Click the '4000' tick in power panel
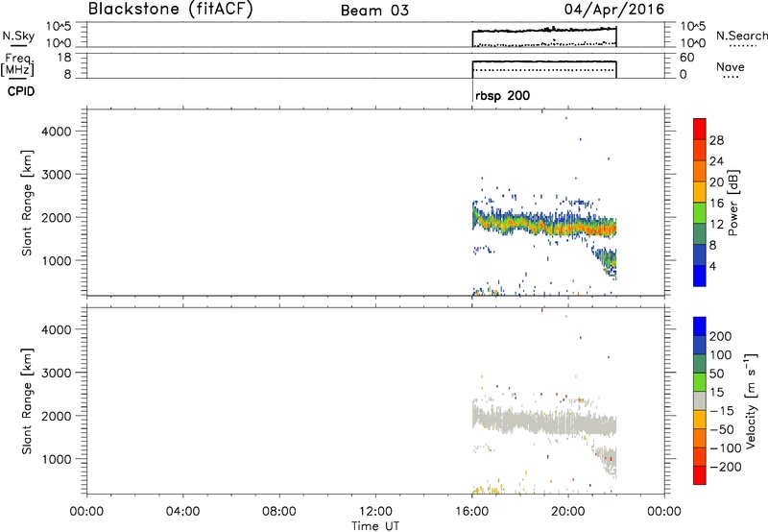The width and height of the screenshot is (768, 532). (x=56, y=132)
